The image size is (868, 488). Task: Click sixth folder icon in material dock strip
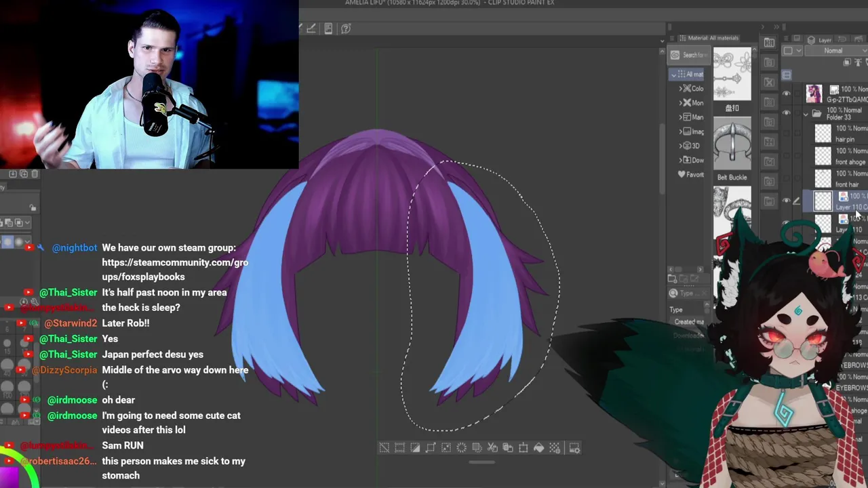[x=769, y=142]
